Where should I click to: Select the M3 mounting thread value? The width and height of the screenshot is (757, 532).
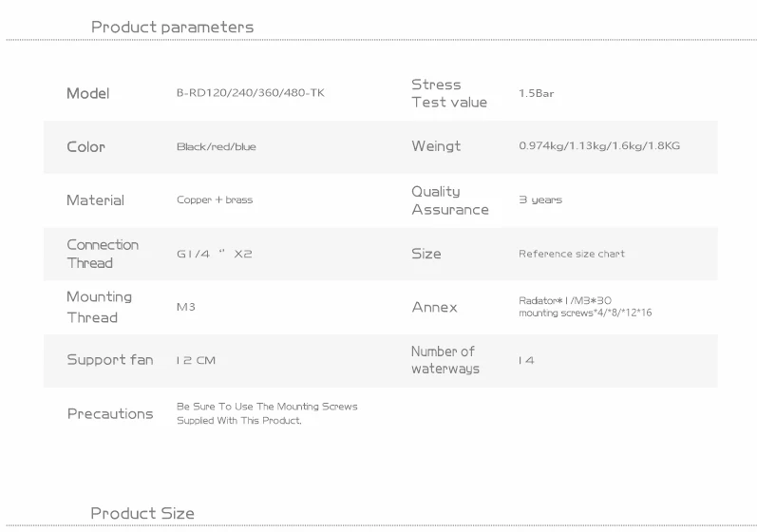[x=186, y=307]
